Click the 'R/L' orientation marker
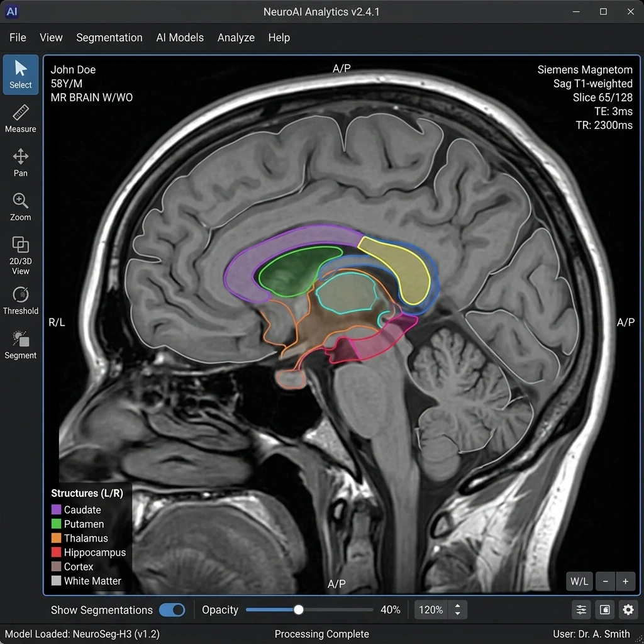 [x=57, y=323]
